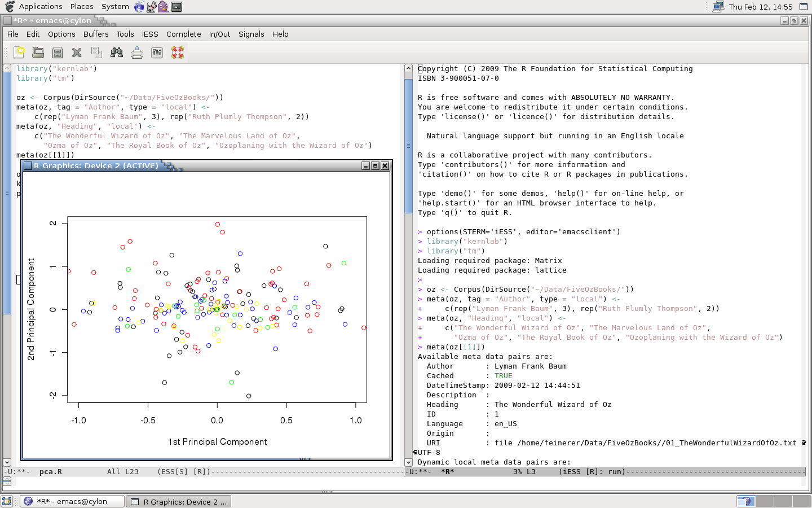
Task: Open Preferences via sliders toolbar icon
Action: (157, 52)
